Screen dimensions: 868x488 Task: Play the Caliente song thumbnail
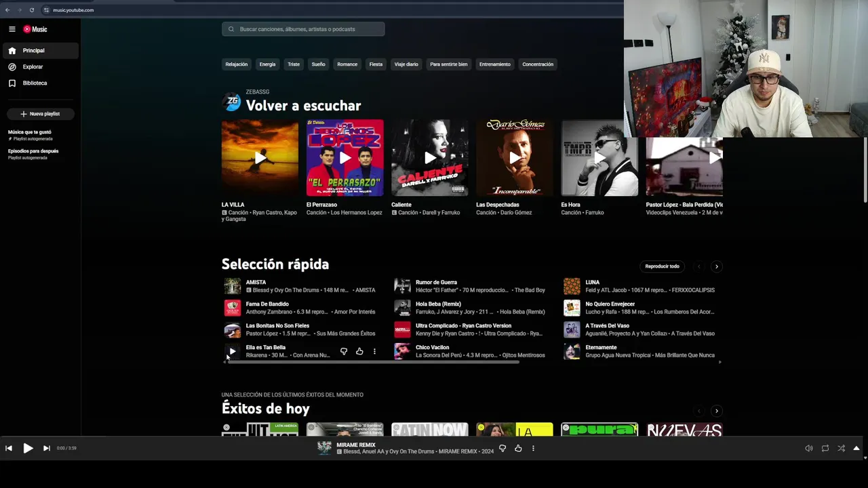[x=429, y=158]
